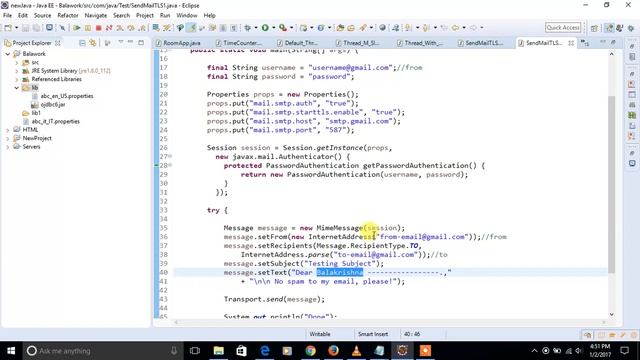Viewport: 640px width, 360px height.
Task: Click the Step Into icon
Action: click(x=120, y=28)
